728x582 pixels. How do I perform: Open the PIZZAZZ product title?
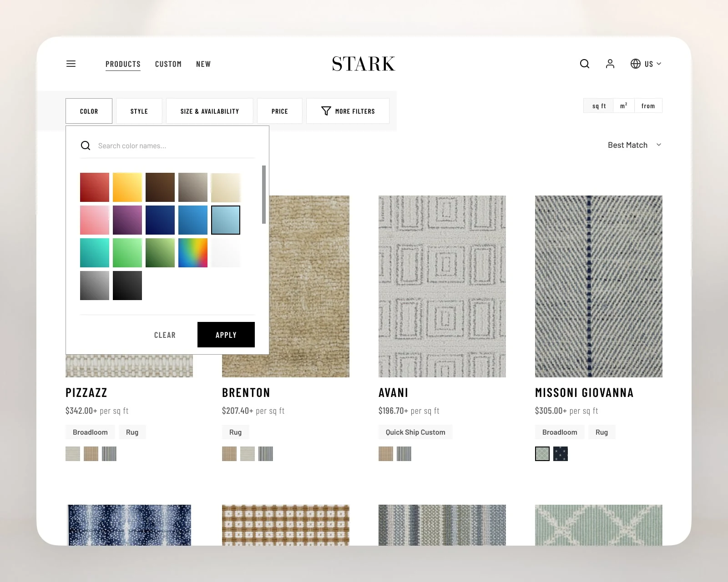click(86, 392)
